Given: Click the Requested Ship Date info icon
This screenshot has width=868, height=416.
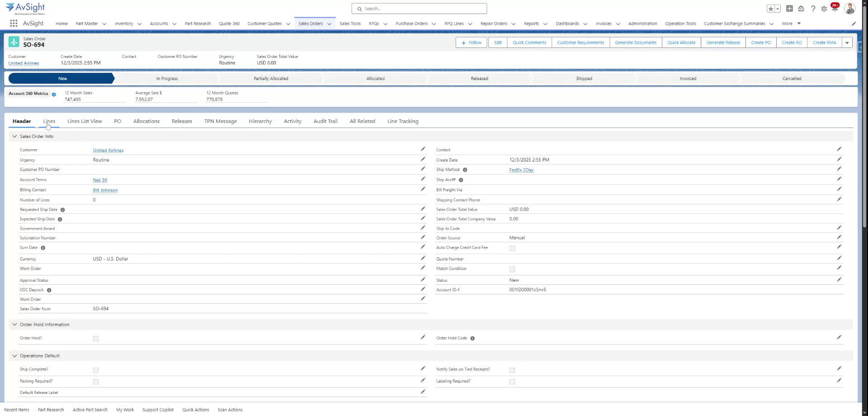Looking at the screenshot, I should coord(62,209).
